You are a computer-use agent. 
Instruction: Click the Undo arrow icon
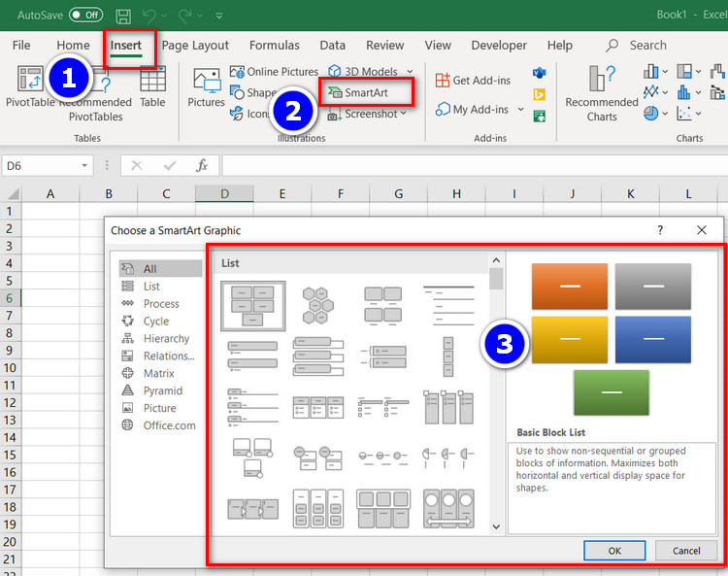(149, 16)
